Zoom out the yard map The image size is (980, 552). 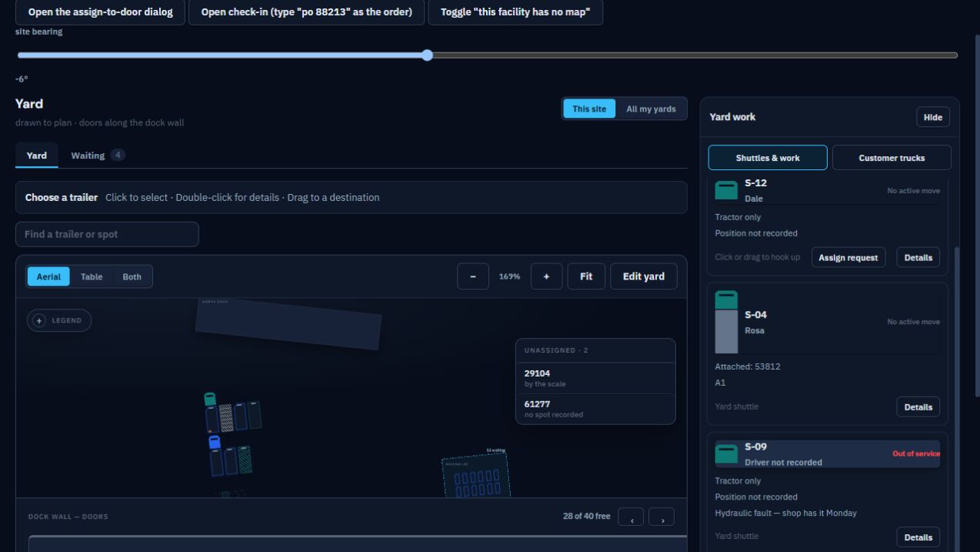[x=473, y=276]
